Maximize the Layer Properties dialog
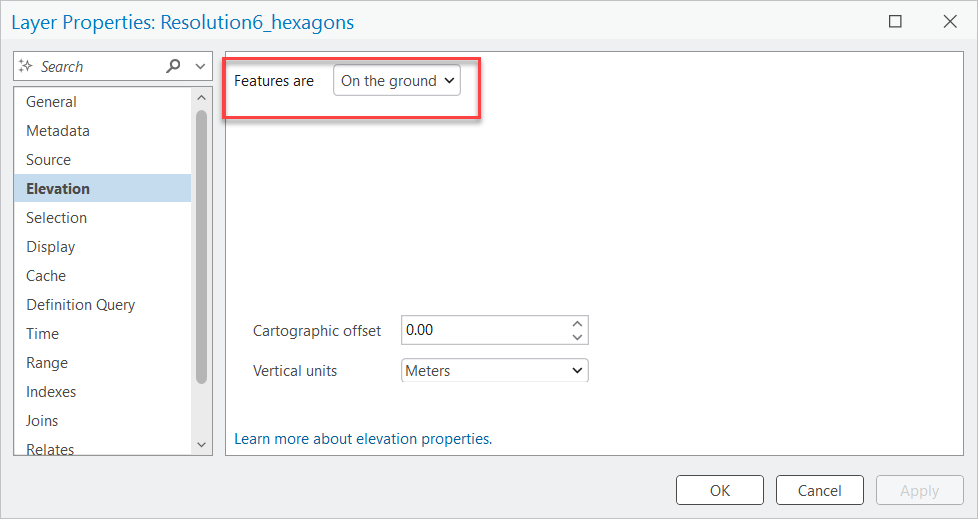This screenshot has height=519, width=978. point(895,21)
